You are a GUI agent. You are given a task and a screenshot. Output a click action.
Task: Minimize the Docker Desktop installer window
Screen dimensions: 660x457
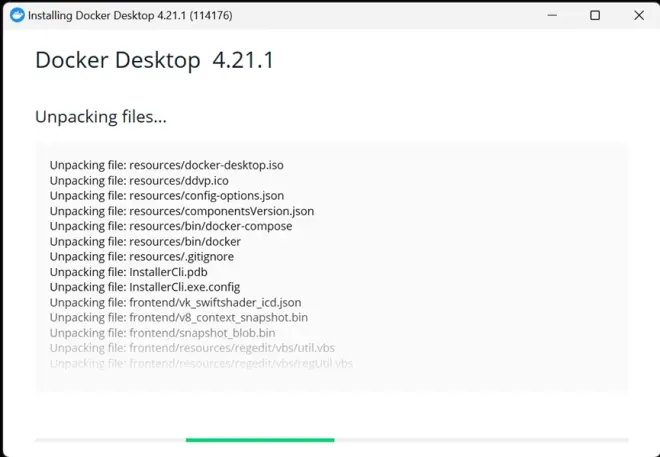click(x=552, y=16)
